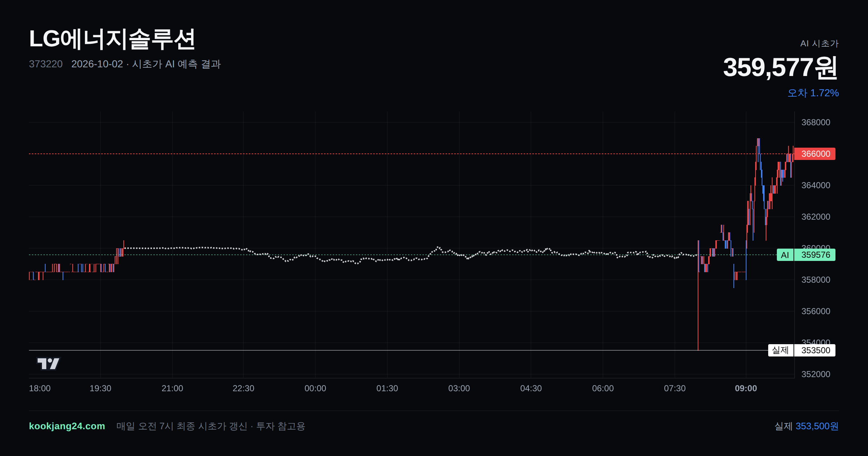Click the LG에너지솔루션 title
The height and width of the screenshot is (456, 868).
coord(112,39)
